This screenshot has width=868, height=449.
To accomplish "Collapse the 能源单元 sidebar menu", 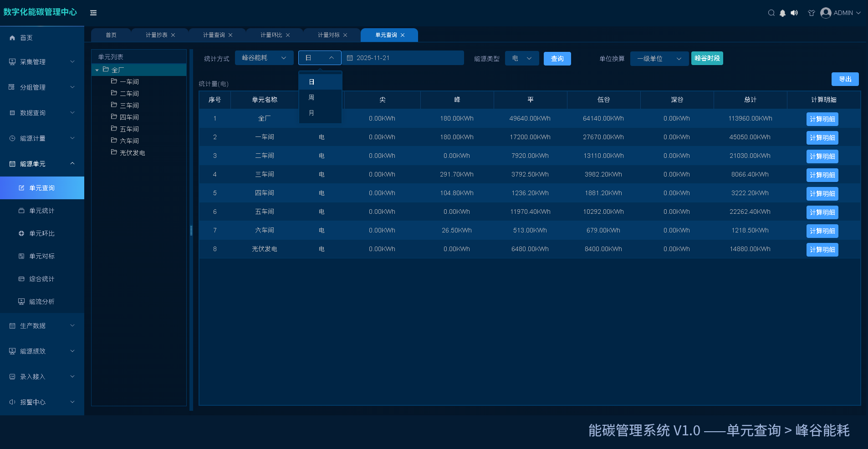I will pyautogui.click(x=42, y=164).
